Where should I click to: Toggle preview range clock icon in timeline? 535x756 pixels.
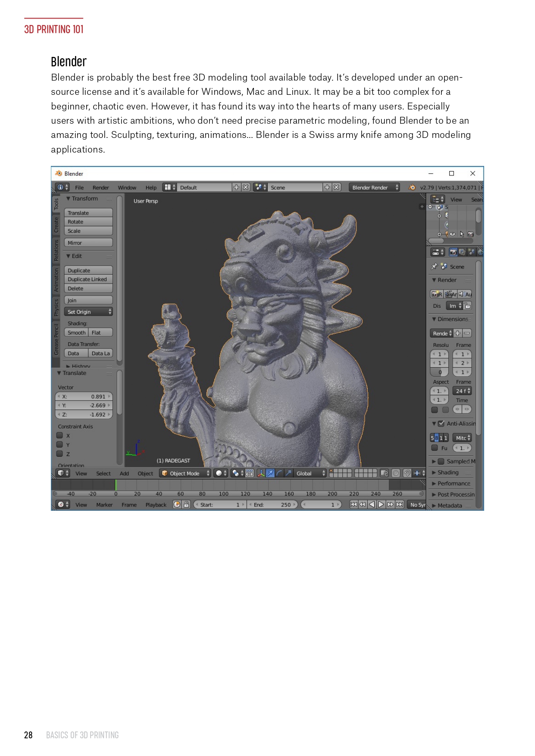177,504
